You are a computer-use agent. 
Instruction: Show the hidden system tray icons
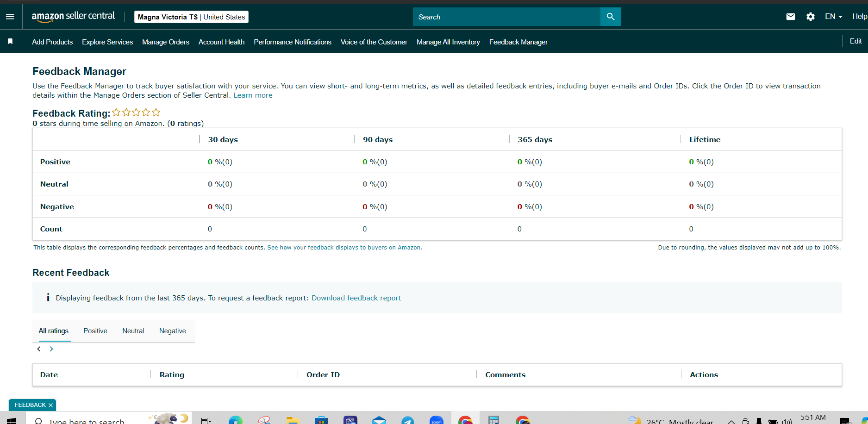coord(731,421)
